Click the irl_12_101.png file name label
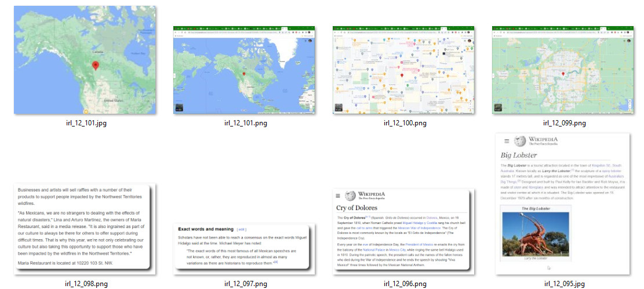 (246, 123)
